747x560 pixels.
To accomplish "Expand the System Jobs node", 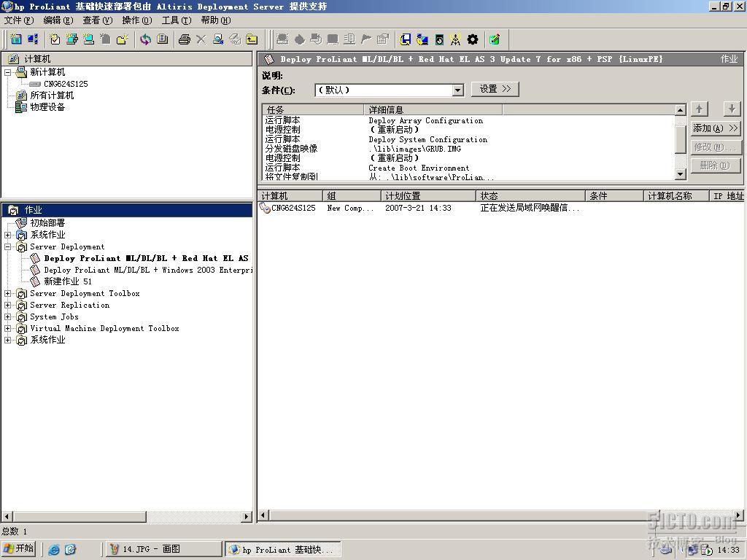I will pyautogui.click(x=7, y=316).
